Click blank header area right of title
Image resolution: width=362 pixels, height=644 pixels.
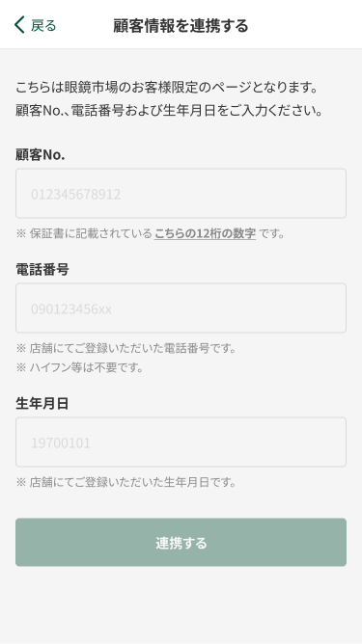(304, 25)
